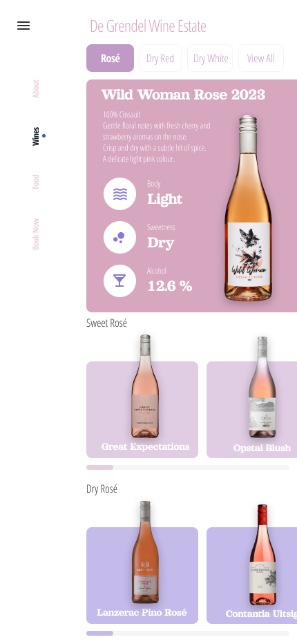This screenshot has height=644, width=297.
Task: Select Wines in the side navigation
Action: pyautogui.click(x=36, y=136)
